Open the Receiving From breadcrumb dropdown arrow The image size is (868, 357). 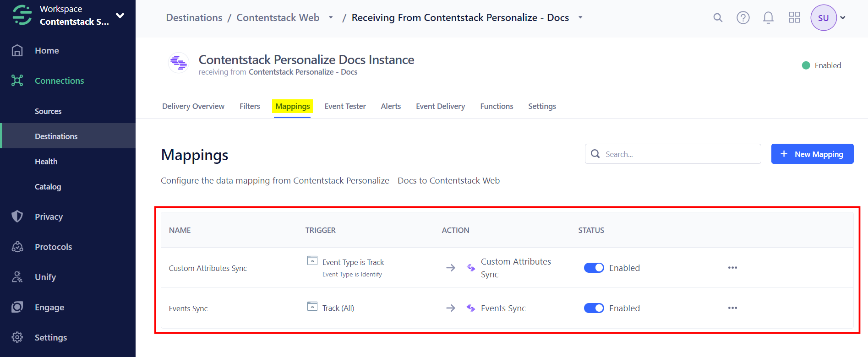coord(580,18)
